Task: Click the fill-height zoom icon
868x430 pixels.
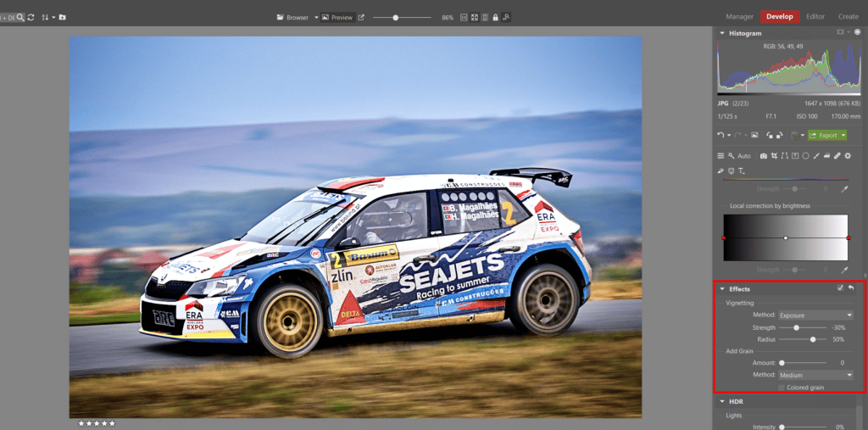Action: [485, 17]
